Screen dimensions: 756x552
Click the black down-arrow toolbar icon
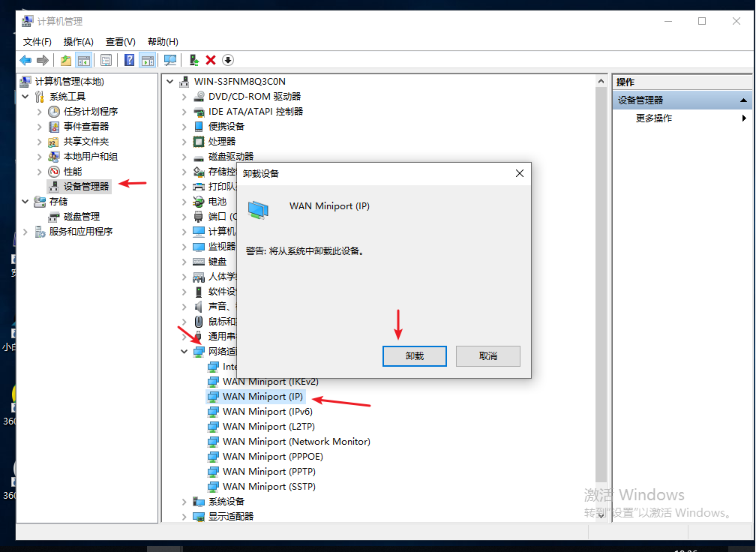pos(228,60)
